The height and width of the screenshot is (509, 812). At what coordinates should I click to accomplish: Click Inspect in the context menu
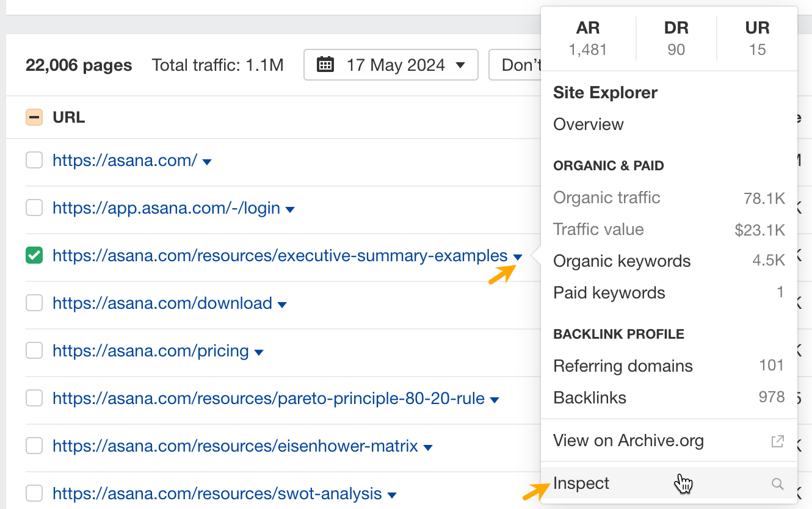(x=581, y=483)
